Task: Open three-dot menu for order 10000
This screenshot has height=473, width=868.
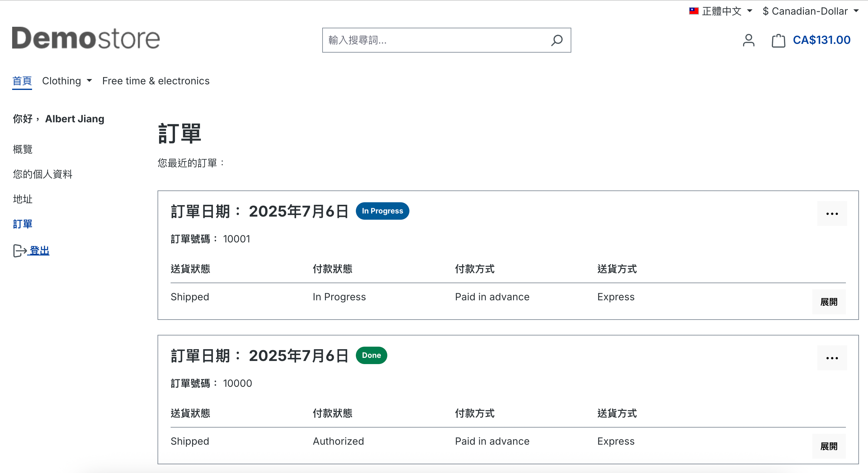Action: pyautogui.click(x=832, y=358)
